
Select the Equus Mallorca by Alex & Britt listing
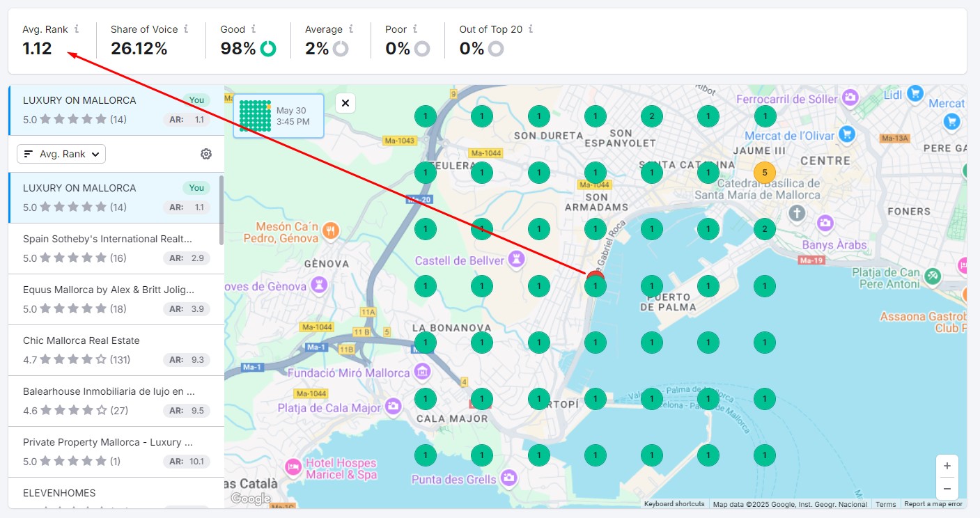[x=115, y=299]
